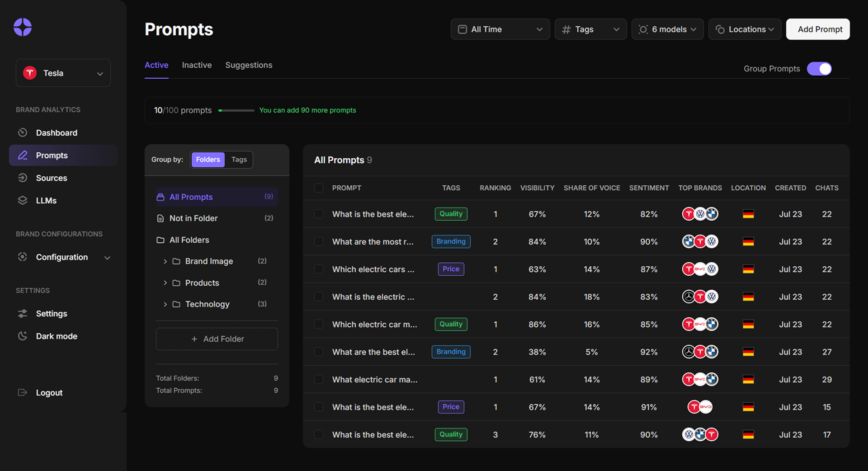
Task: Click the German flag in first row
Action: 748,214
